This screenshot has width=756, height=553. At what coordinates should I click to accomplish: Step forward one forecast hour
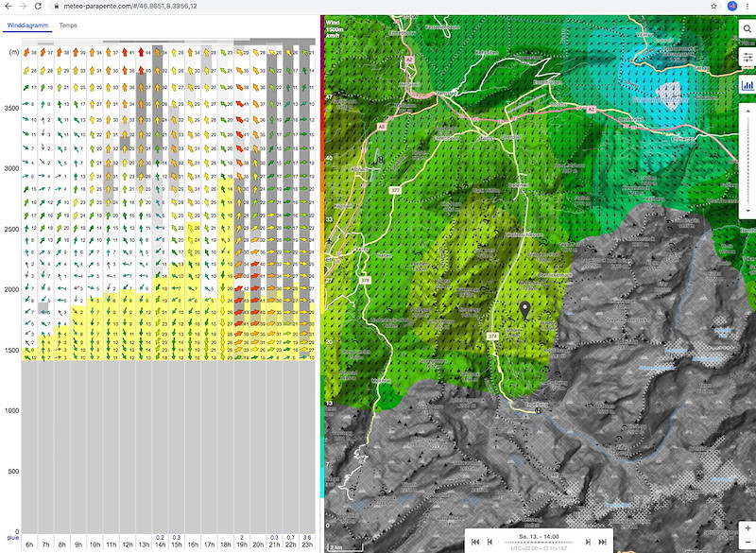(x=588, y=542)
